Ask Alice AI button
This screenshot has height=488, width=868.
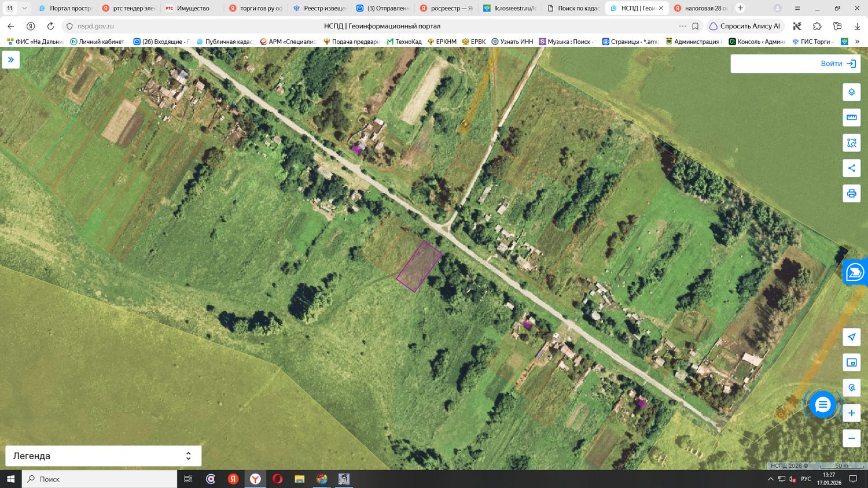click(745, 26)
